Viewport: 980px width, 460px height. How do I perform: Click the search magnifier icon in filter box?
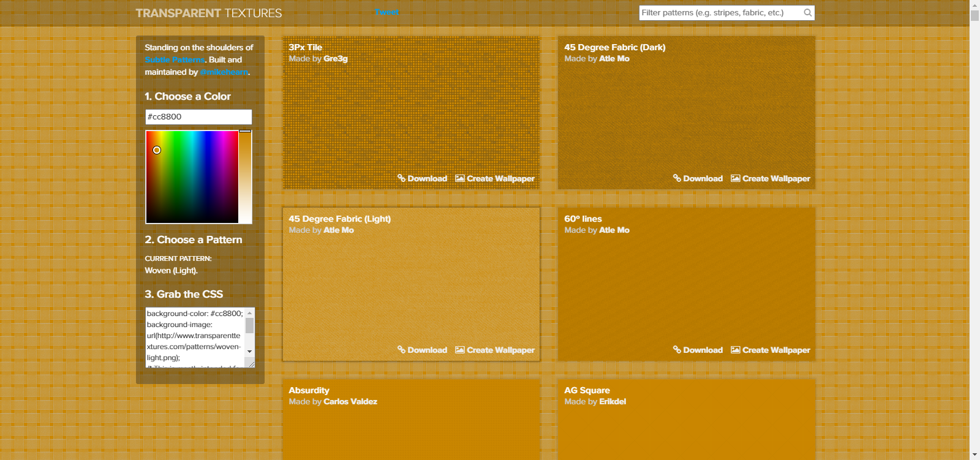[x=807, y=13]
